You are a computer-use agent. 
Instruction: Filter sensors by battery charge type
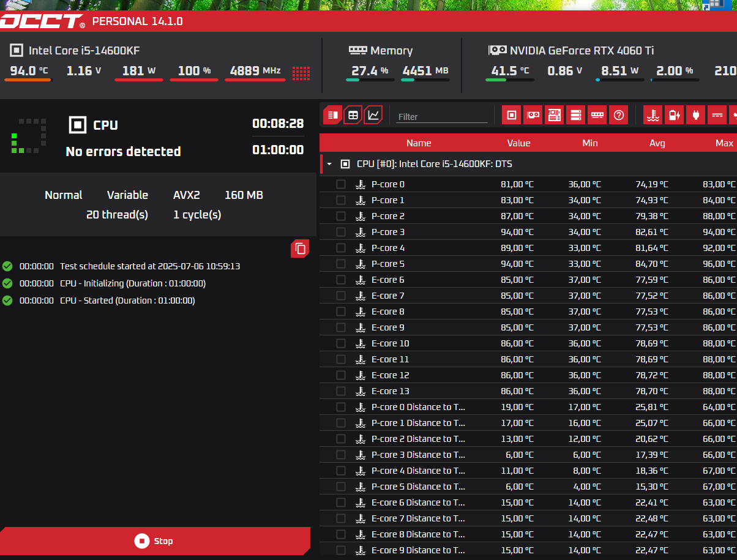[675, 114]
